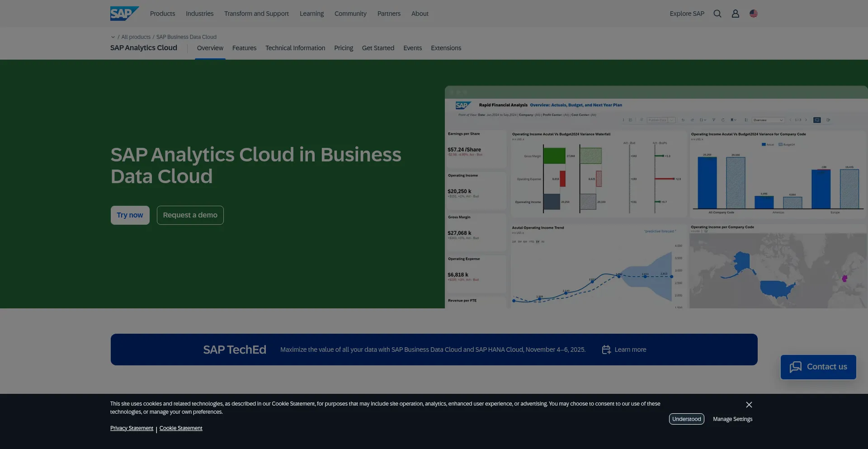Image resolution: width=868 pixels, height=449 pixels.
Task: Click the SAP logo
Action: tap(124, 14)
